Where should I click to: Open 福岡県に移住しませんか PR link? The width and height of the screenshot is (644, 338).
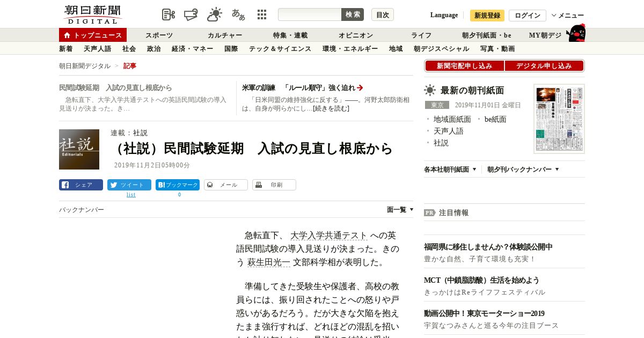[488, 247]
